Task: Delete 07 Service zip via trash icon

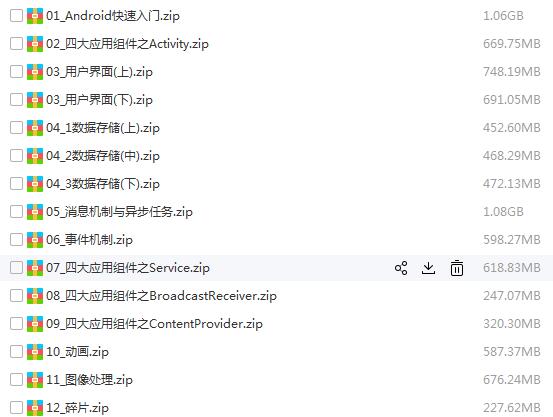Action: click(457, 268)
